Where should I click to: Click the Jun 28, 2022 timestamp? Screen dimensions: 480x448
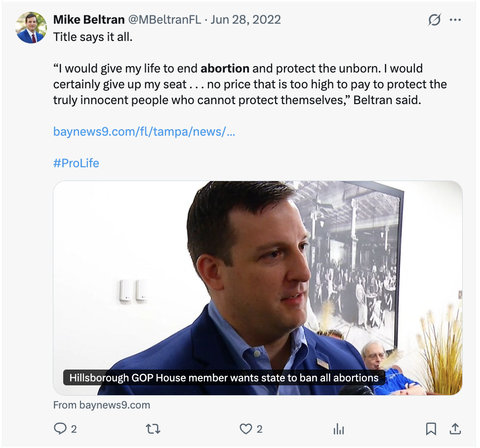(x=245, y=20)
